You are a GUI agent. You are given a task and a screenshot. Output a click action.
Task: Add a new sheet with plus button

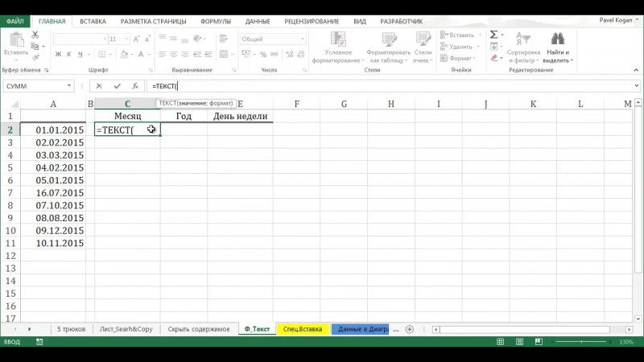click(x=409, y=329)
